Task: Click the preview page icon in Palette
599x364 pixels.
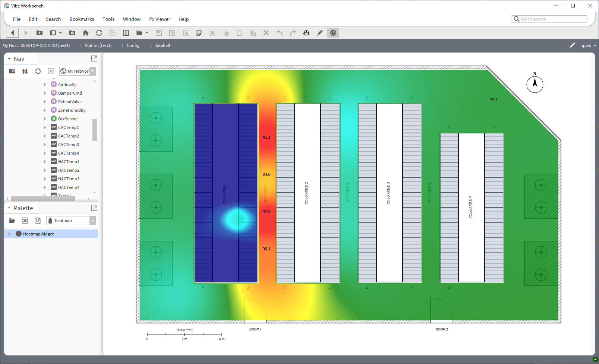Action: 38,221
